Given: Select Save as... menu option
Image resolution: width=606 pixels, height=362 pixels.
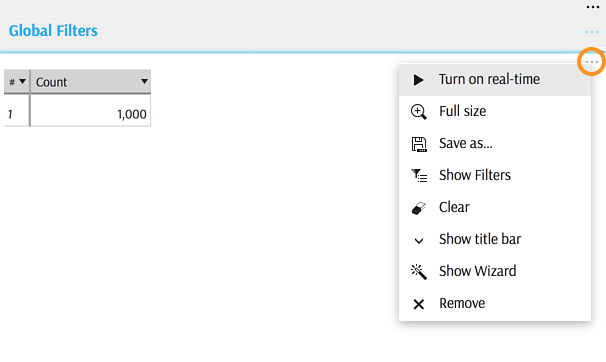Looking at the screenshot, I should pos(495,144).
